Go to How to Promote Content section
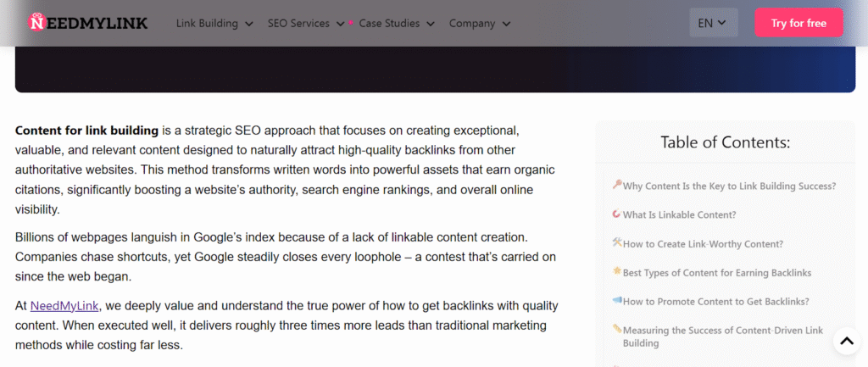This screenshot has height=367, width=868. 715,302
